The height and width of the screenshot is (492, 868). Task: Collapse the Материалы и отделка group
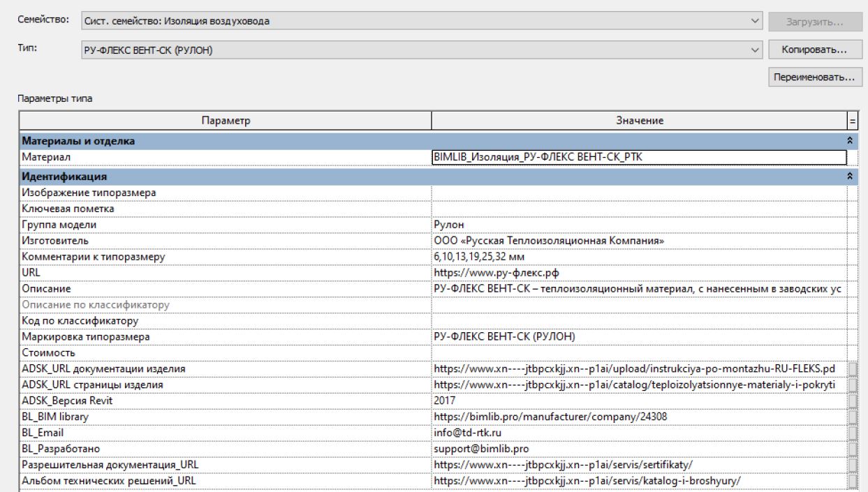click(851, 142)
